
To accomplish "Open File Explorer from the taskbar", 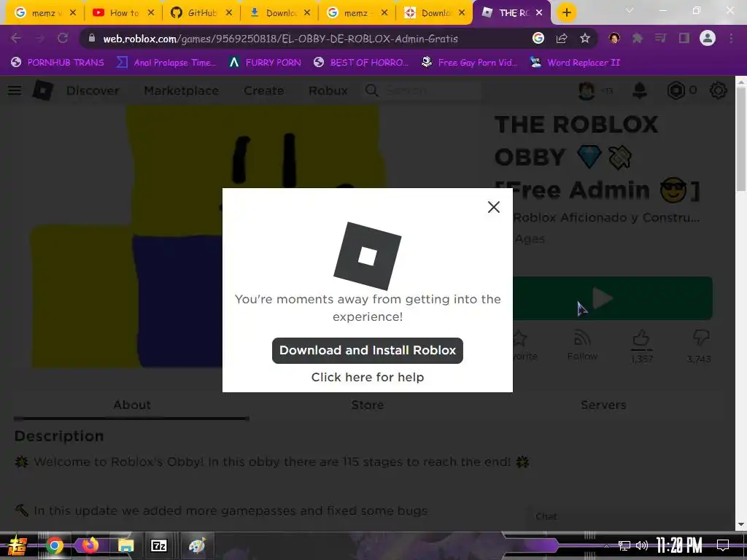I will (x=125, y=545).
